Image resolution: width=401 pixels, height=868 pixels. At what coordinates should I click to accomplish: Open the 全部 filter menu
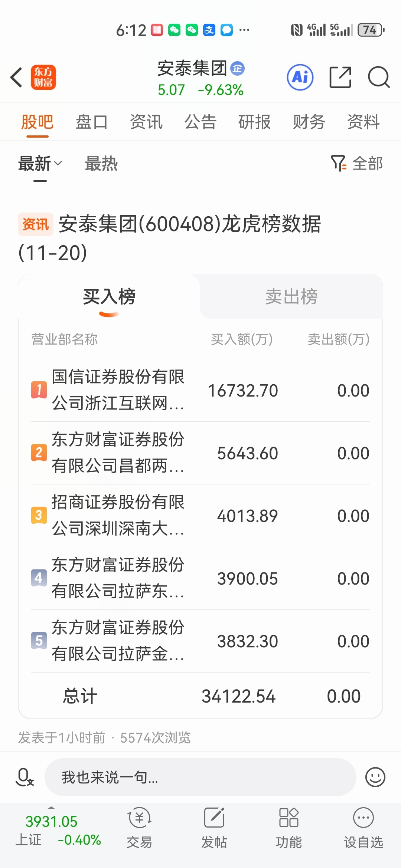click(x=357, y=164)
